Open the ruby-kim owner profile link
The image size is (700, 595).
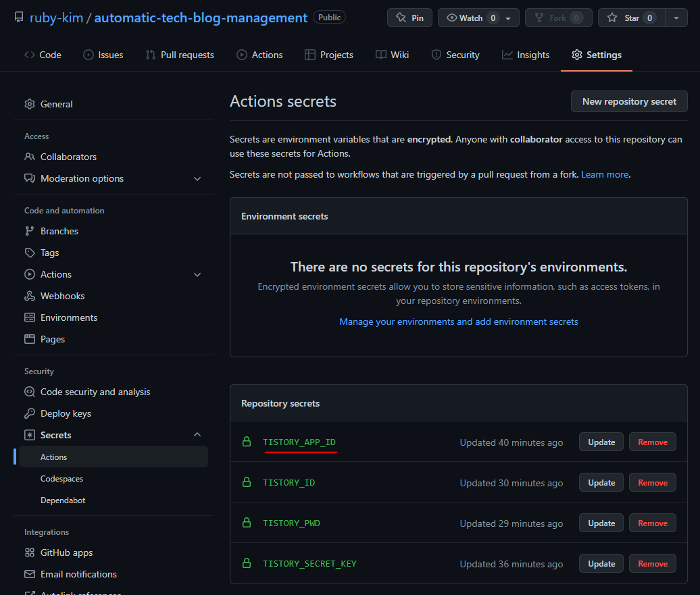[56, 18]
